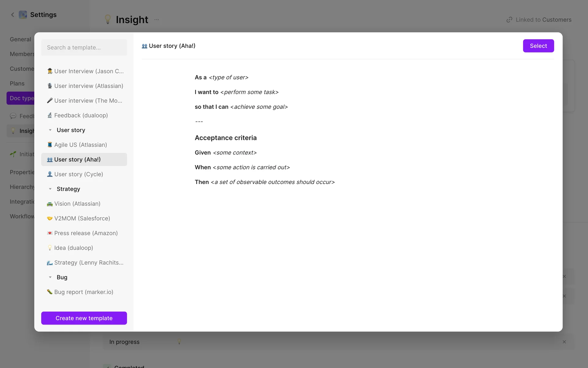The height and width of the screenshot is (368, 588).
Task: Click the link icon next to Linked to Customers
Action: pos(509,20)
